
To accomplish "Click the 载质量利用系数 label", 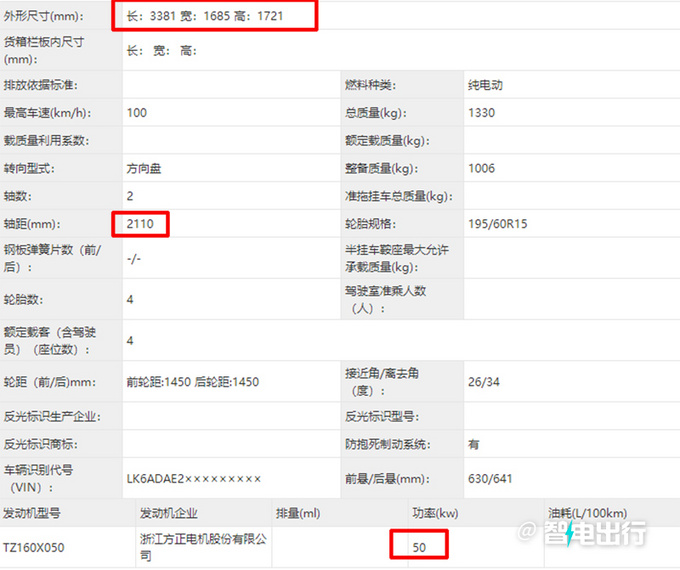I will 46,141.
